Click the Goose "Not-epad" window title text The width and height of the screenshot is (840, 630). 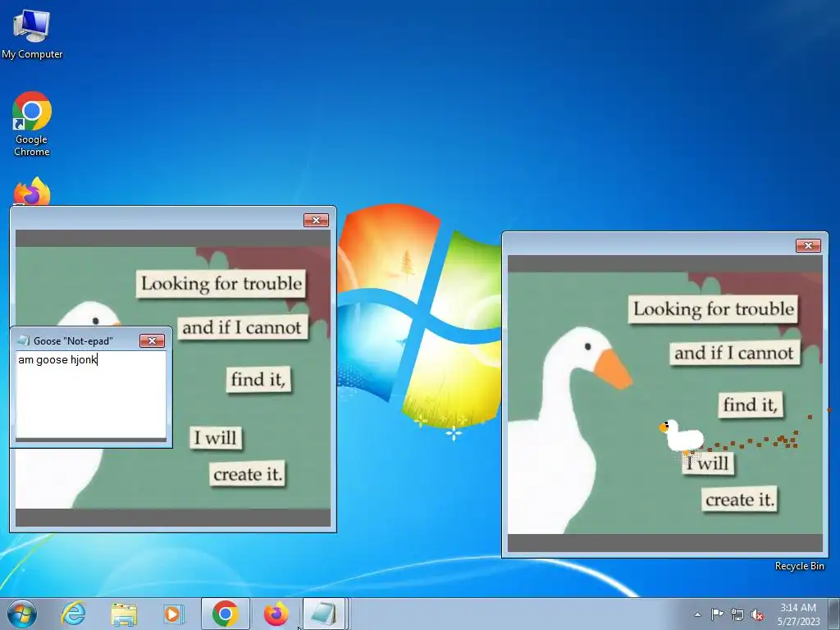tap(73, 340)
